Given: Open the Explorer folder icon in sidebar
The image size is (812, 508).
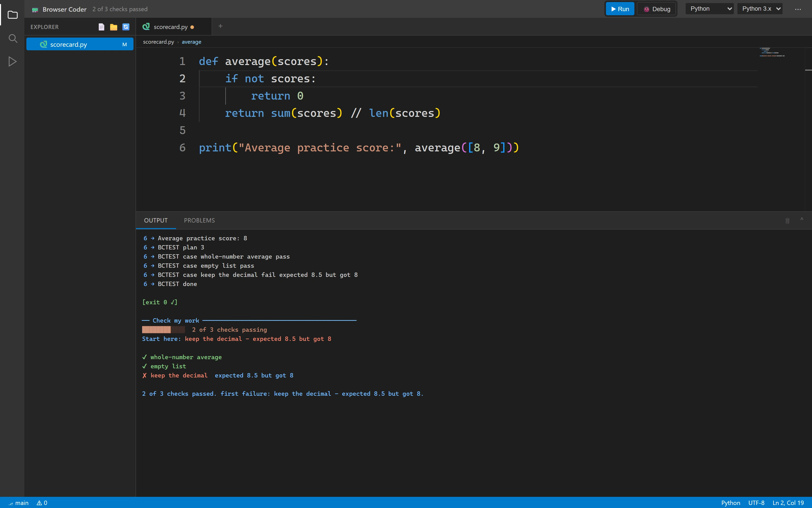Looking at the screenshot, I should [x=12, y=15].
